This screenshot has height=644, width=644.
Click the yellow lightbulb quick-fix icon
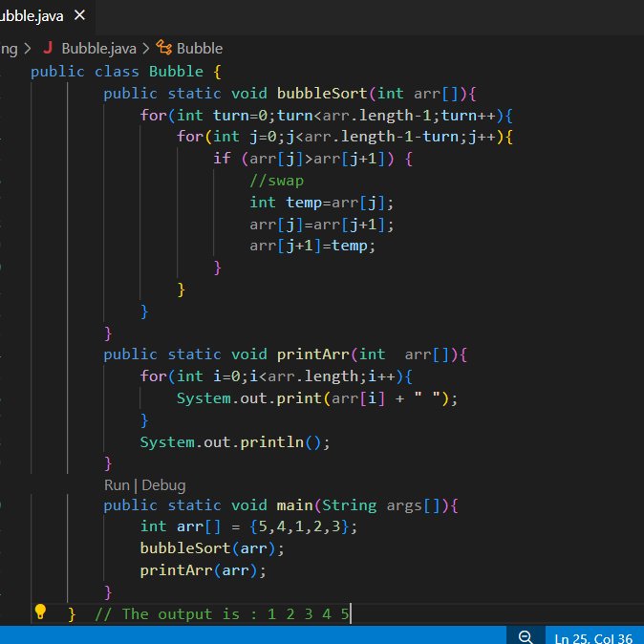(x=40, y=612)
